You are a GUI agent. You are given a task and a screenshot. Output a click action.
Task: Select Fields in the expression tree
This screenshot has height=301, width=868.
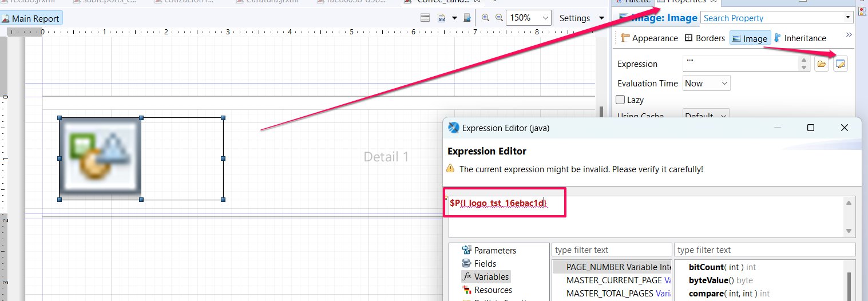(x=485, y=264)
